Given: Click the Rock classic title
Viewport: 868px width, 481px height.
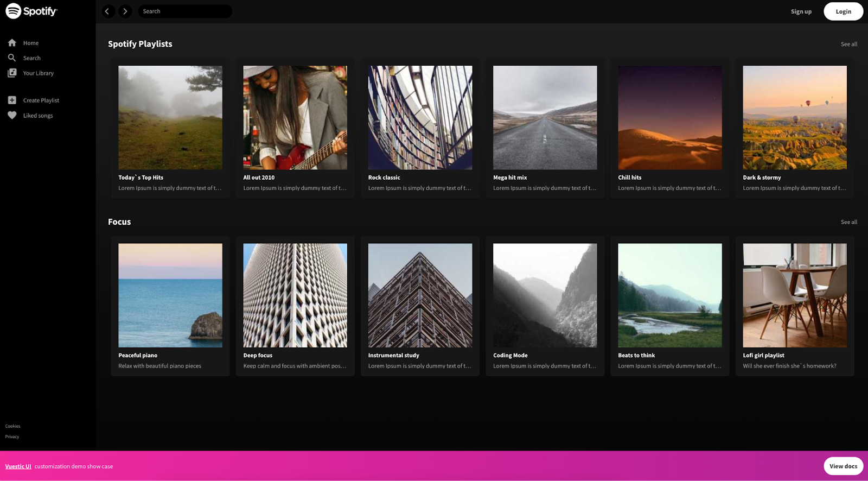Looking at the screenshot, I should click(x=384, y=178).
